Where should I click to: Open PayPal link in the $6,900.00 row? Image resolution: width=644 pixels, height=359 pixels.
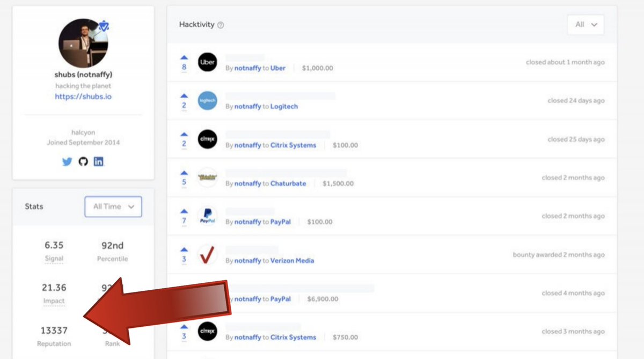(281, 299)
